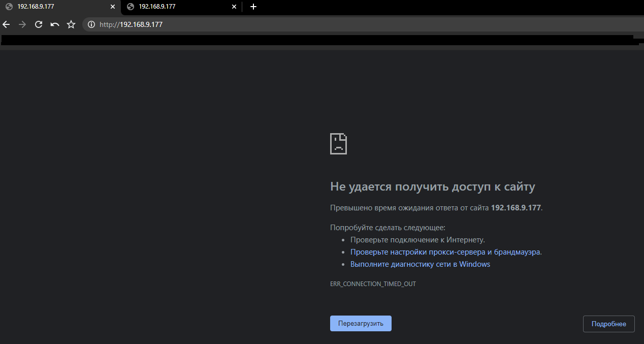Bookmark page with the star icon

coord(71,24)
